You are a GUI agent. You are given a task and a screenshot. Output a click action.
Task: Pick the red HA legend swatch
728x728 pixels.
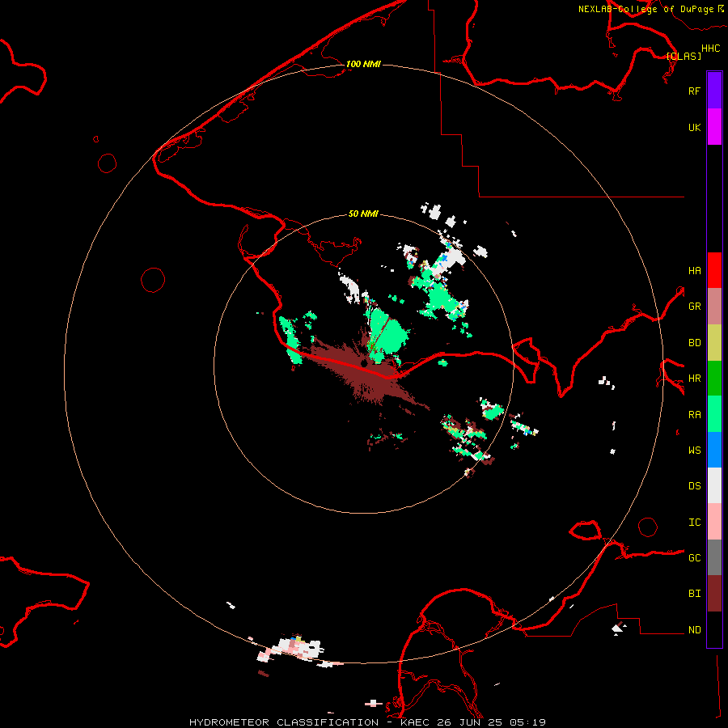point(714,270)
